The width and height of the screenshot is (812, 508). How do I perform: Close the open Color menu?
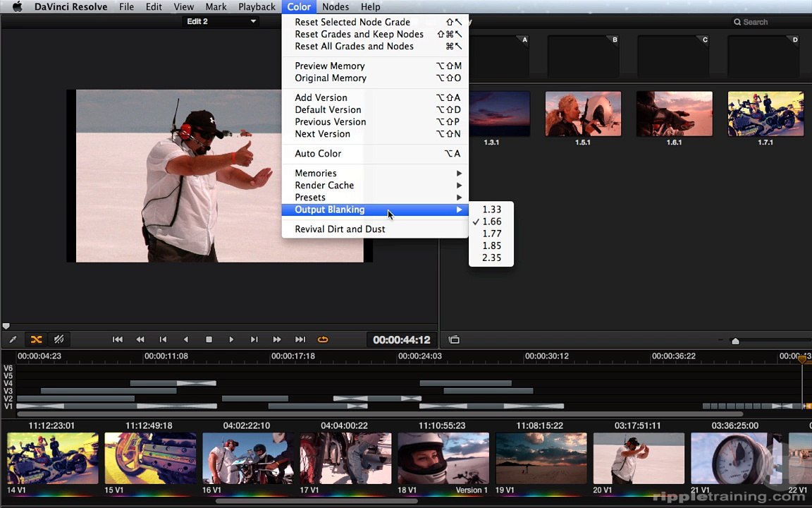(x=299, y=7)
